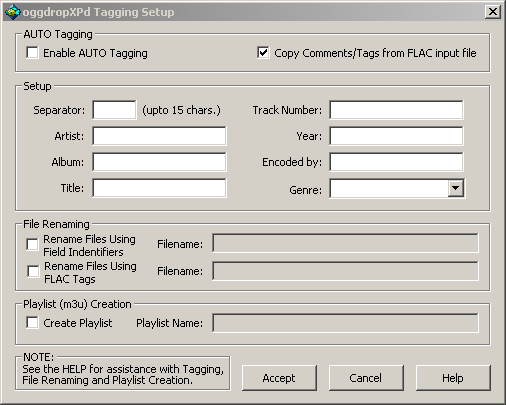Screen dimensions: 506x405
Task: Click the "Encoded by:" label
Action: pyautogui.click(x=292, y=162)
